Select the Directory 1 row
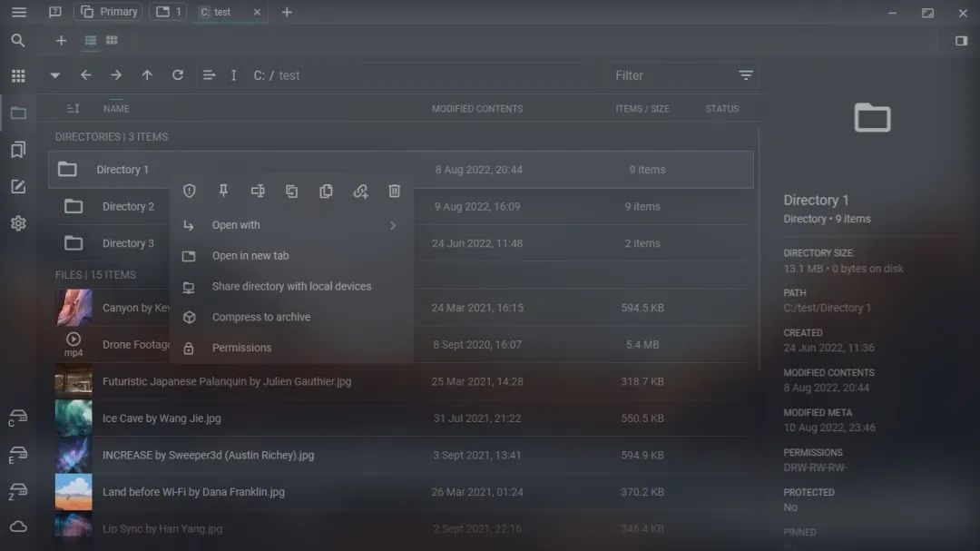The image size is (980, 551). [401, 170]
